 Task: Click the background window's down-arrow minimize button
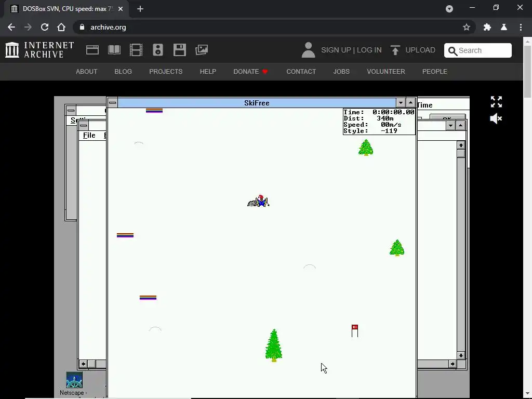click(x=450, y=126)
